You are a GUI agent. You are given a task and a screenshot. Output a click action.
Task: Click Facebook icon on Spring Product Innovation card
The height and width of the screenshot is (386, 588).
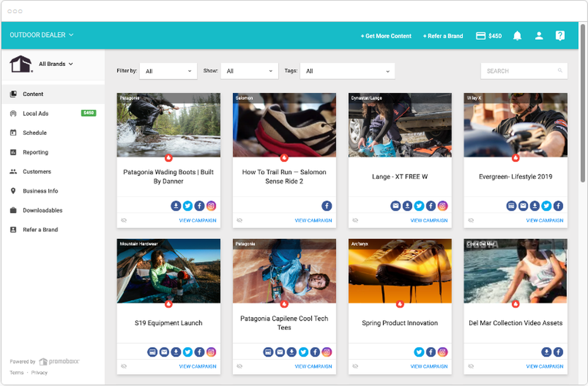(431, 352)
